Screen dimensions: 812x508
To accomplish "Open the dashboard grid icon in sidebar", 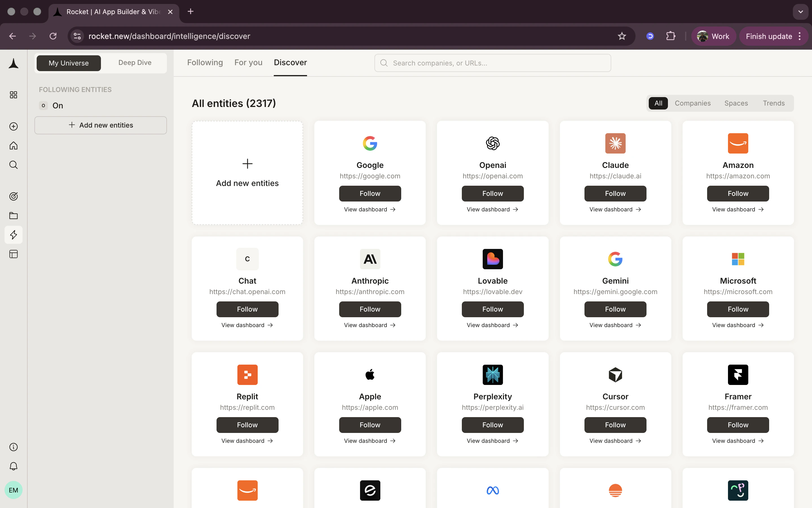I will click(14, 95).
